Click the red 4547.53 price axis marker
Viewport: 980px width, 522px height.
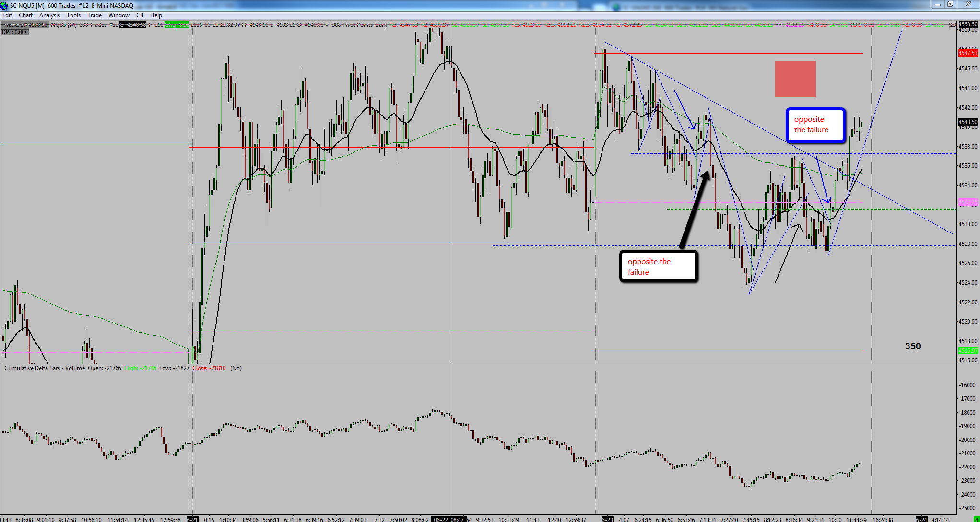968,53
